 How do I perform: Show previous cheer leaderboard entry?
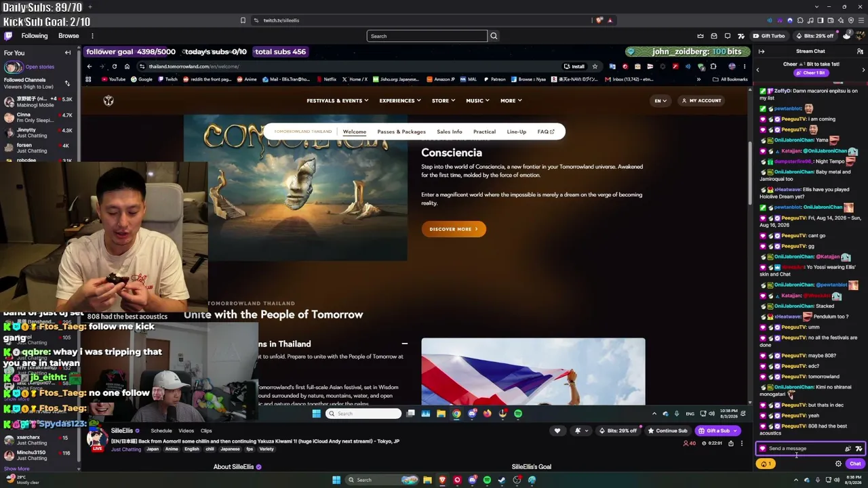[757, 69]
